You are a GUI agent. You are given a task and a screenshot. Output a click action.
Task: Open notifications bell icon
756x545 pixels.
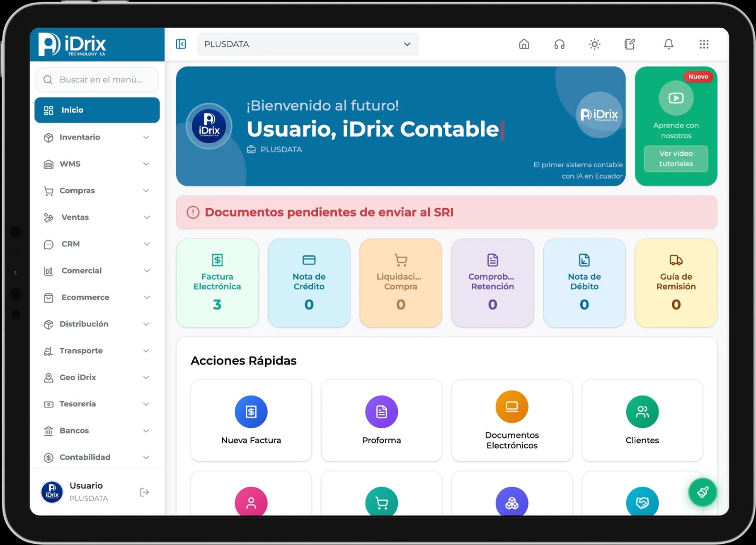669,44
